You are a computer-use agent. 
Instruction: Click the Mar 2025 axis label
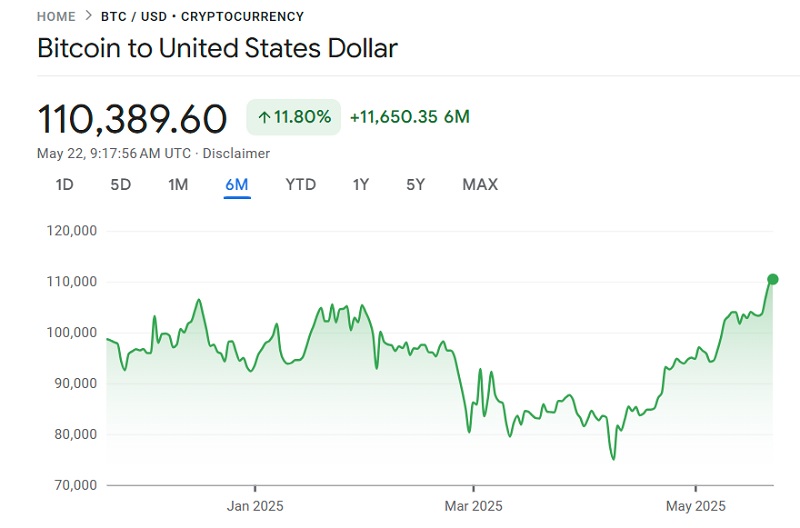tap(473, 505)
